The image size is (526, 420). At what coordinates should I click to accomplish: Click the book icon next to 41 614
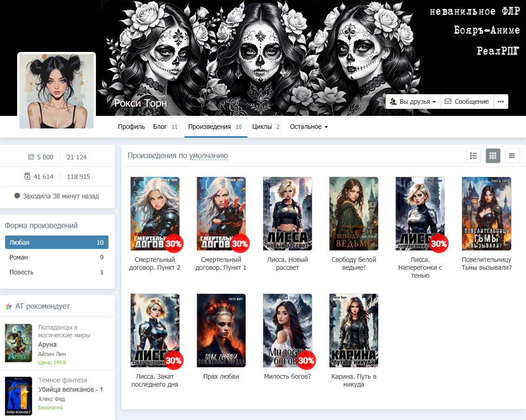(27, 176)
